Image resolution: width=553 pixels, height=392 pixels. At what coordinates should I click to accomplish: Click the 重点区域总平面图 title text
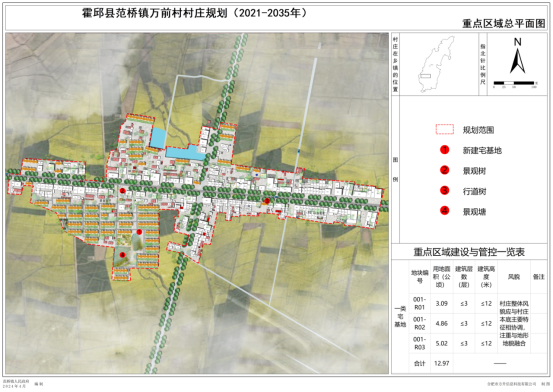click(504, 24)
